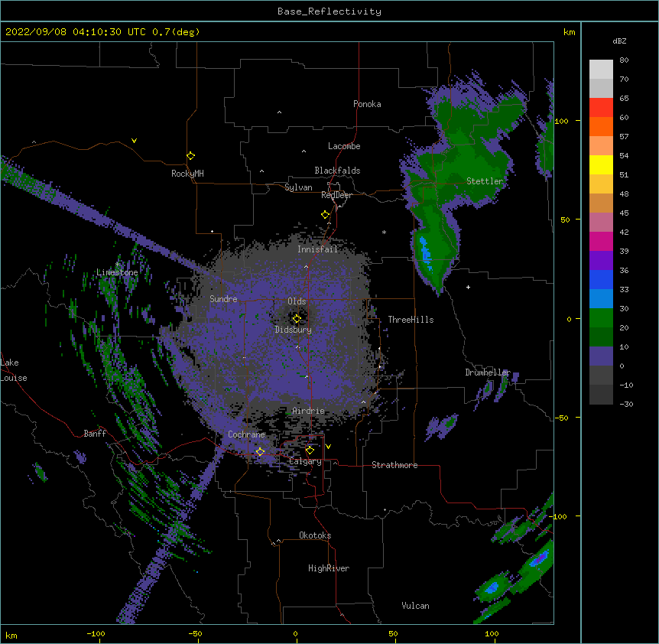Click the Didsbury label
659x644 pixels.
(294, 330)
